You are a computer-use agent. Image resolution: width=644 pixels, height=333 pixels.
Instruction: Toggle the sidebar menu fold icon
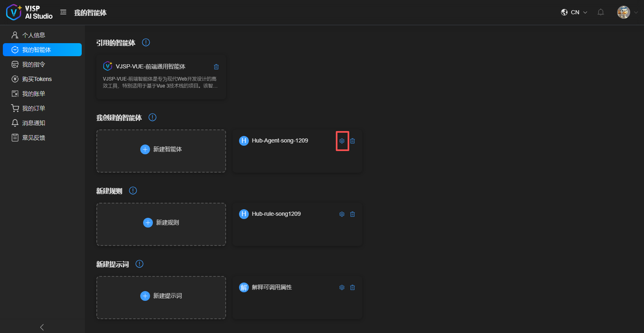pos(63,12)
